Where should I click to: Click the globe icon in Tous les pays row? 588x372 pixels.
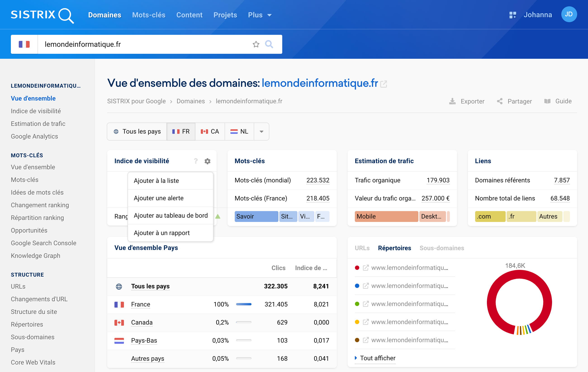click(119, 286)
